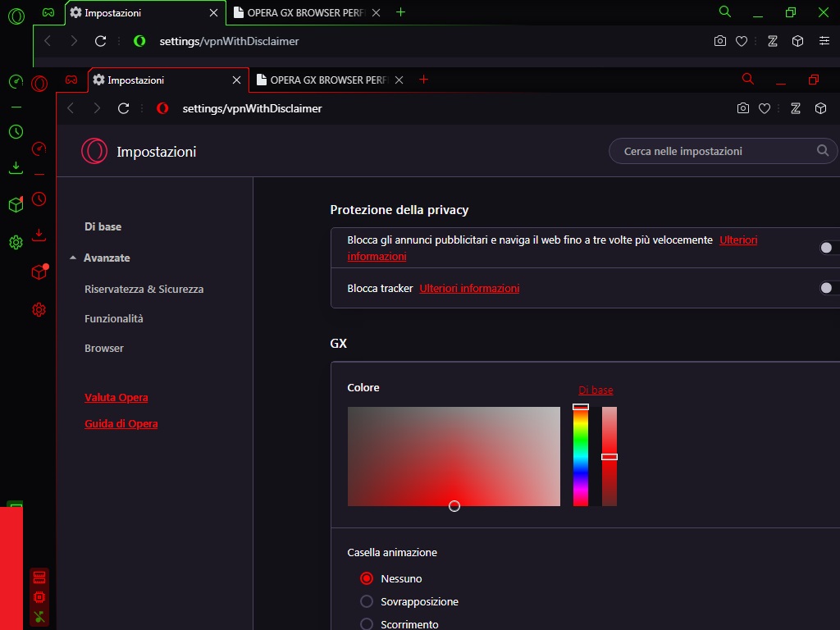Viewport: 840px width, 630px height.
Task: Open Settings gear in red window sidebar
Action: pyautogui.click(x=39, y=309)
